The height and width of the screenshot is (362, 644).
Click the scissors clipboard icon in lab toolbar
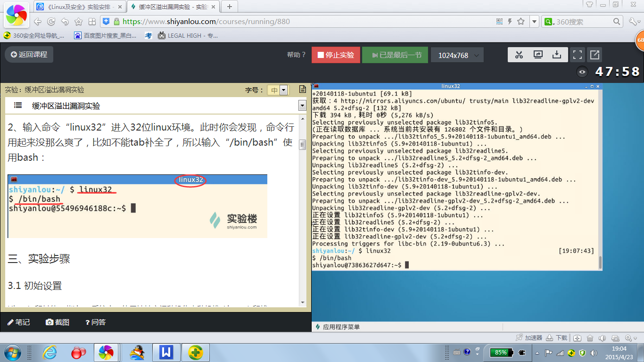519,55
